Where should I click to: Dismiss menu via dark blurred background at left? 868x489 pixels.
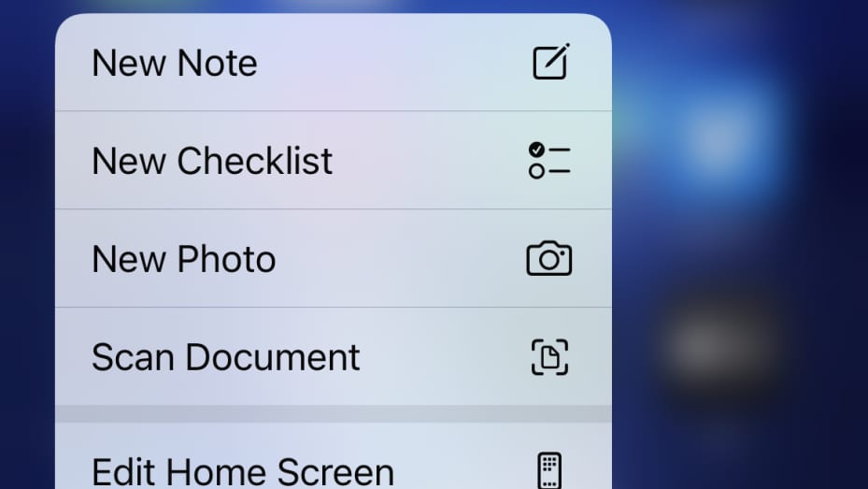[x=26, y=250]
